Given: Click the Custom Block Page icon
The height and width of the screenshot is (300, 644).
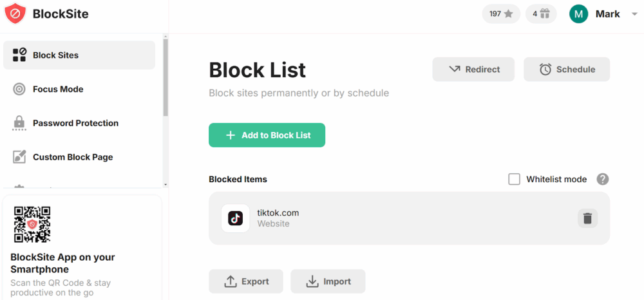Looking at the screenshot, I should click(x=19, y=157).
